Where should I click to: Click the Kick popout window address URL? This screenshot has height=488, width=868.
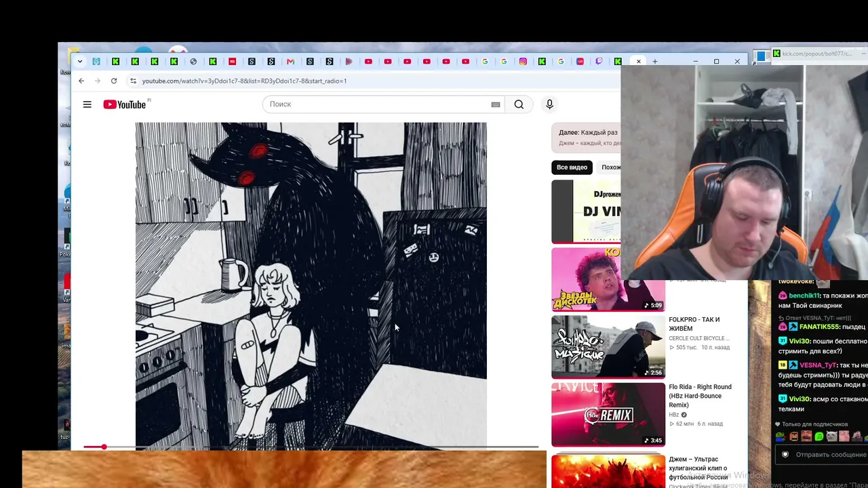pos(816,54)
